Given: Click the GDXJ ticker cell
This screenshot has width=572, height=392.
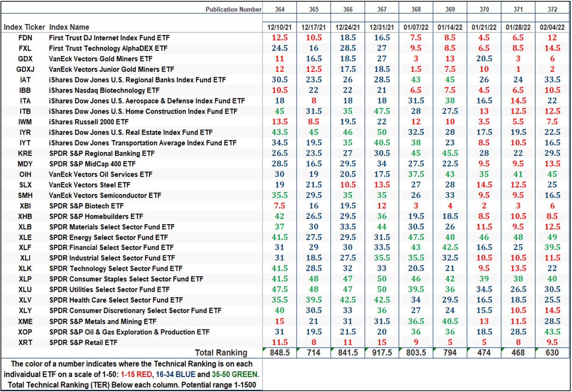Looking at the screenshot, I should tap(25, 69).
